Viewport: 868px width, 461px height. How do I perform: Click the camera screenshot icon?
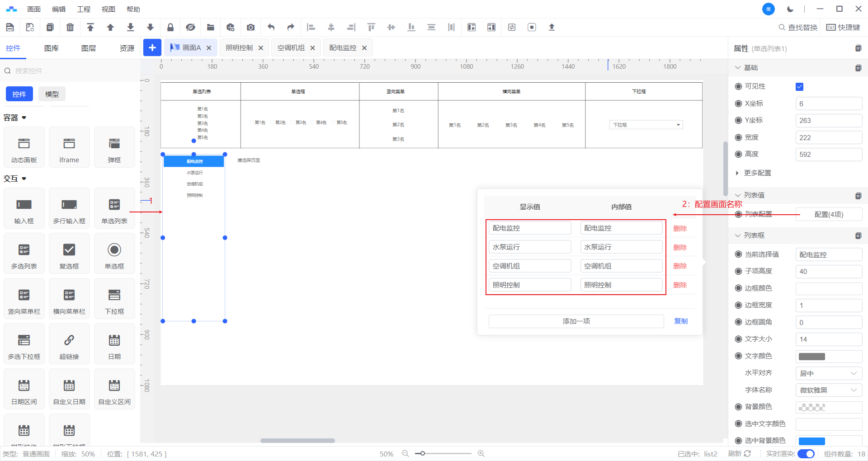[x=250, y=28]
